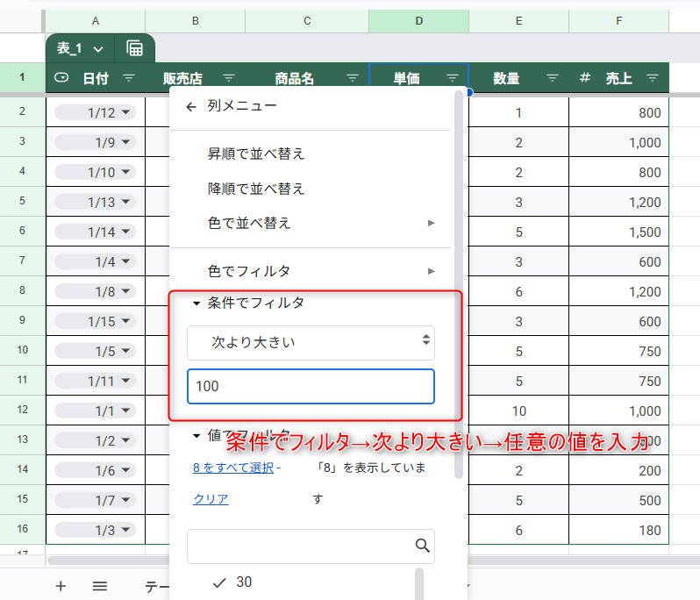Open filter icon in 売上 column header
Image resolution: width=700 pixels, height=600 pixels.
click(x=652, y=78)
